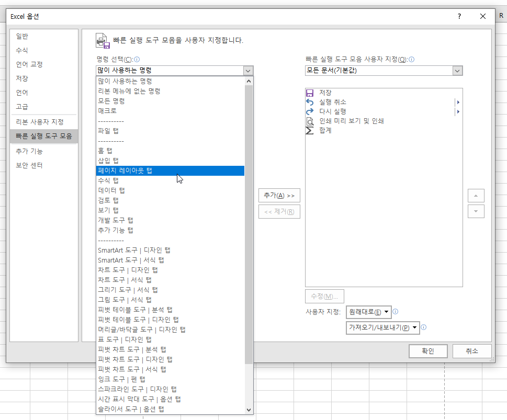Click the Move Down arrow button
The width and height of the screenshot is (507, 420).
pos(476,211)
